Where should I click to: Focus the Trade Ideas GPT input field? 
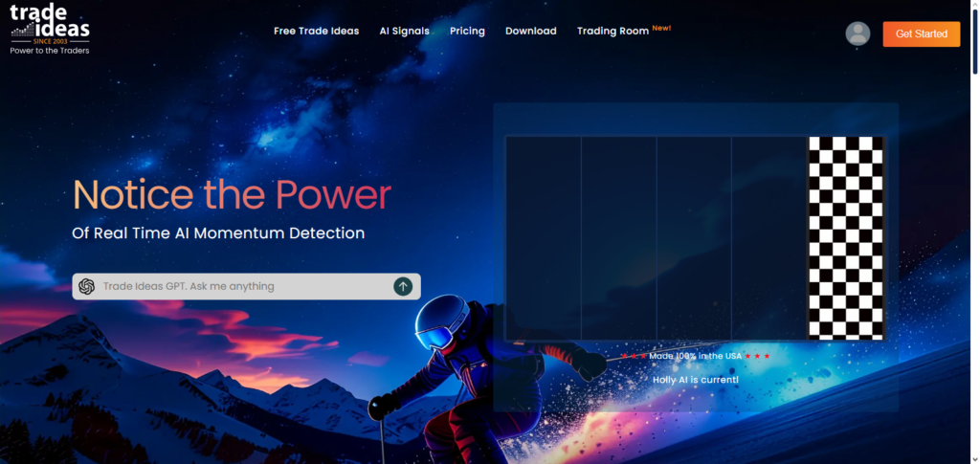(x=239, y=286)
